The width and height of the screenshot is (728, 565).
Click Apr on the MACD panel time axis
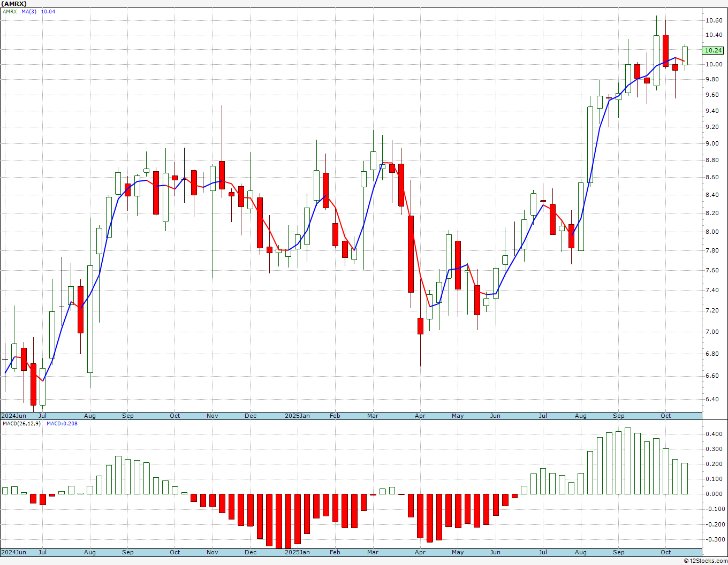click(x=420, y=552)
